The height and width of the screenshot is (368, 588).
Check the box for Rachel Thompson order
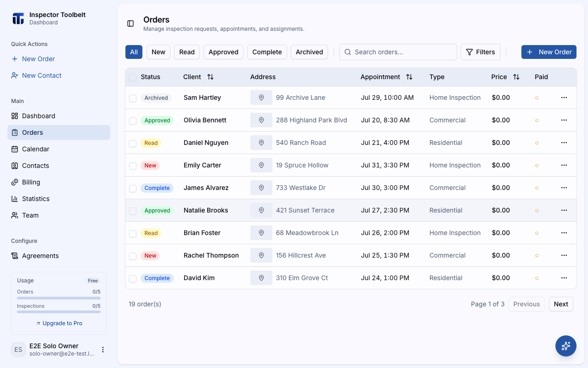click(x=133, y=256)
